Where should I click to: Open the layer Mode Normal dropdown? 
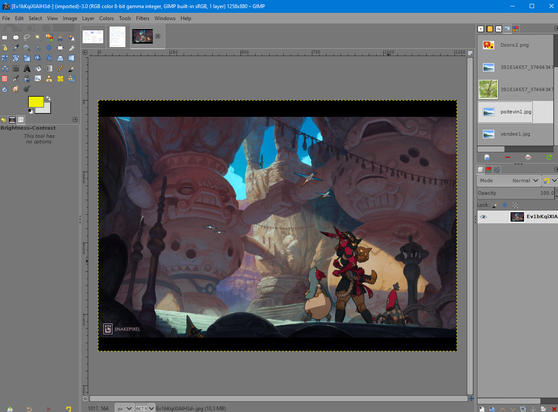pos(508,180)
